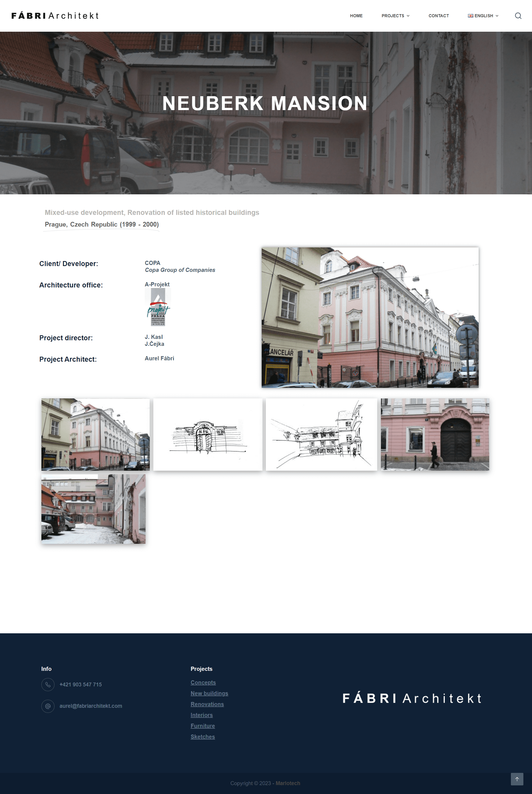Click the Renovations footer link
This screenshot has width=532, height=794.
coord(207,704)
